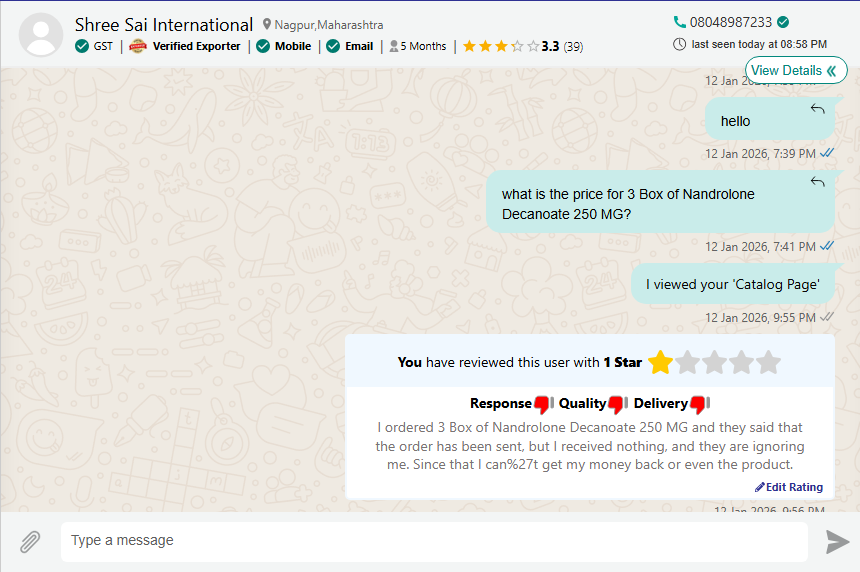The height and width of the screenshot is (572, 860).
Task: Click the second gray star in the review card
Action: 687,363
